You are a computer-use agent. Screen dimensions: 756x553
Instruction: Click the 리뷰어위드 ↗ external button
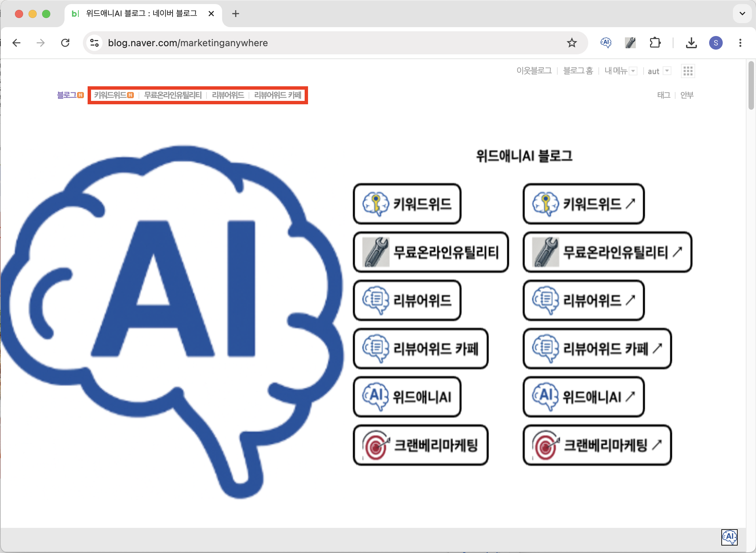click(584, 300)
